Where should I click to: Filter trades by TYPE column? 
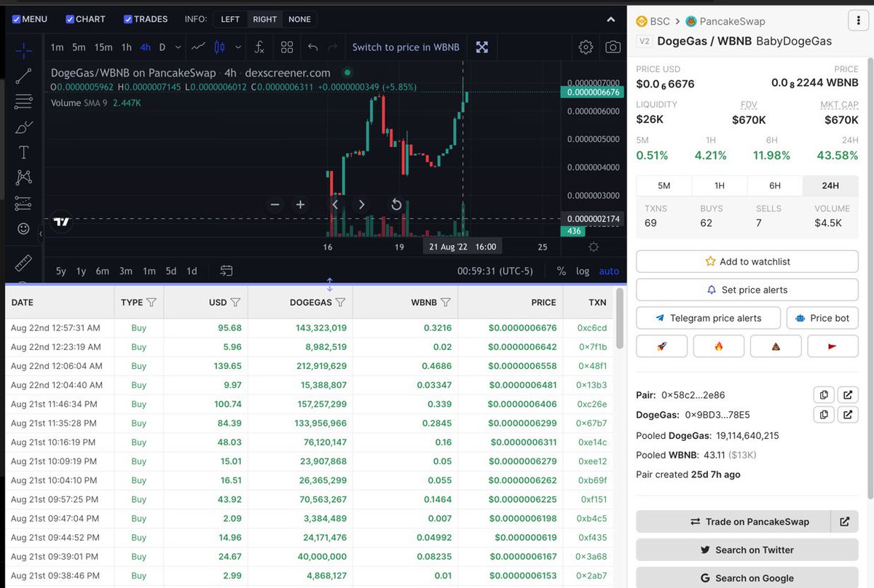[151, 302]
